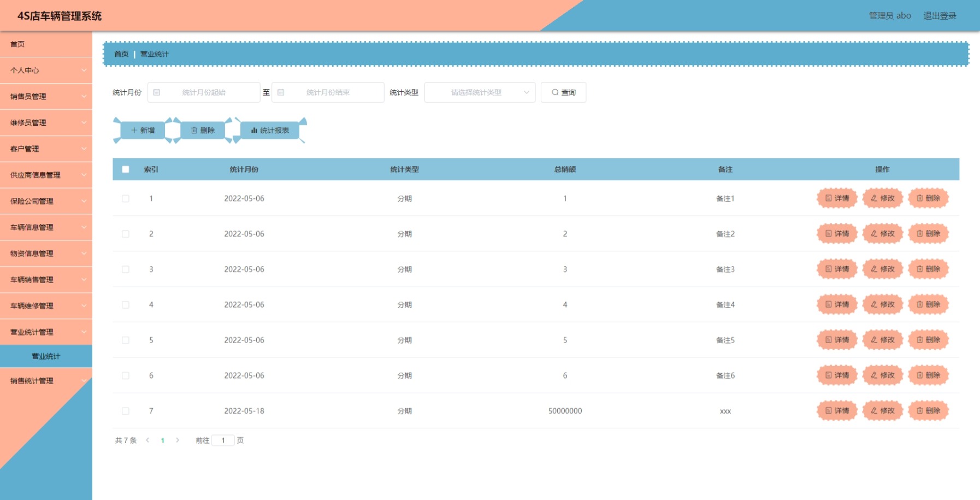Click 删除 for row with 备注3
Image resolution: width=980 pixels, height=500 pixels.
click(x=929, y=269)
